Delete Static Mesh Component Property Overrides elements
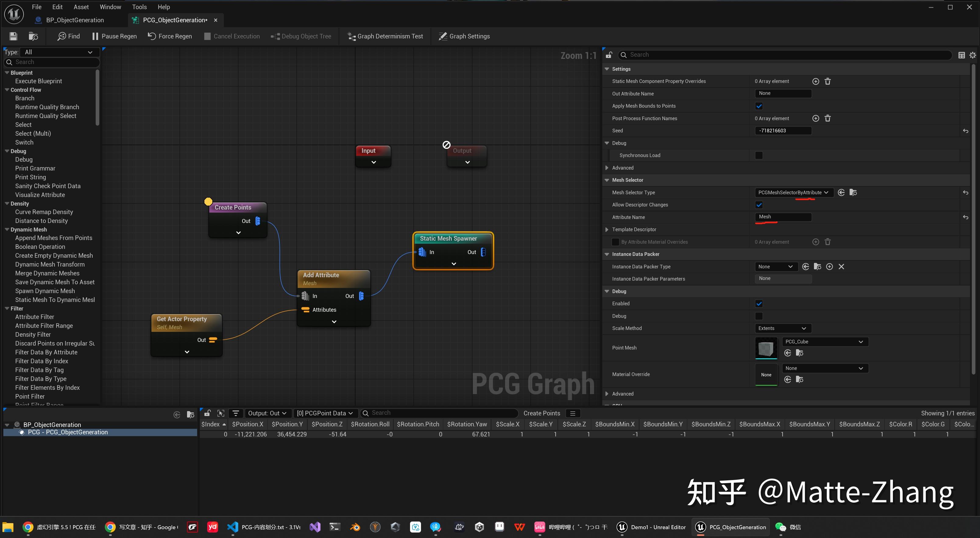Screen dimensions: 980x538 (x=827, y=81)
